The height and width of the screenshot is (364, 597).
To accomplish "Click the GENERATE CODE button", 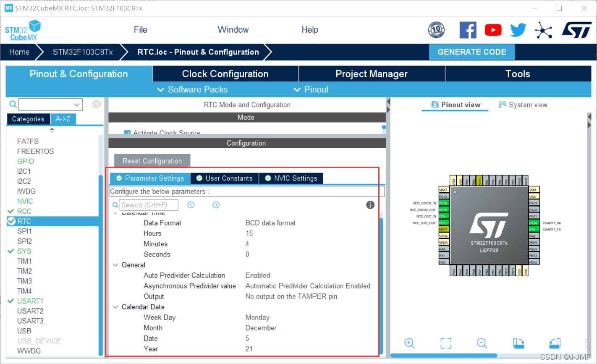I will coord(472,52).
